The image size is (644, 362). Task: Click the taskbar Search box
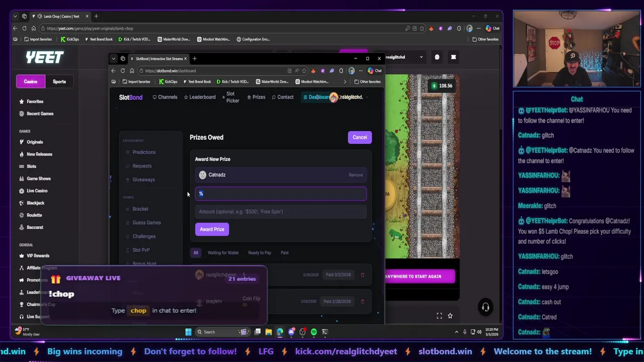tap(222, 332)
